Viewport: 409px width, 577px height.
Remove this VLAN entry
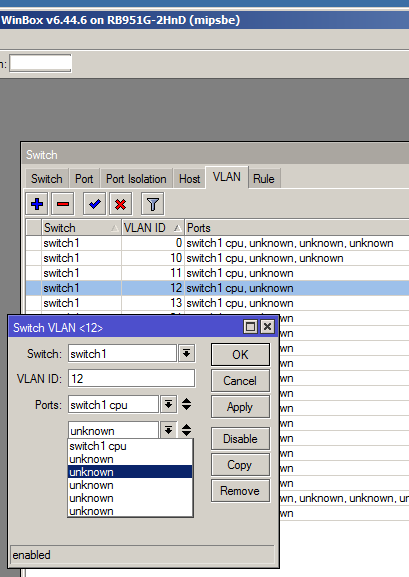[240, 491]
